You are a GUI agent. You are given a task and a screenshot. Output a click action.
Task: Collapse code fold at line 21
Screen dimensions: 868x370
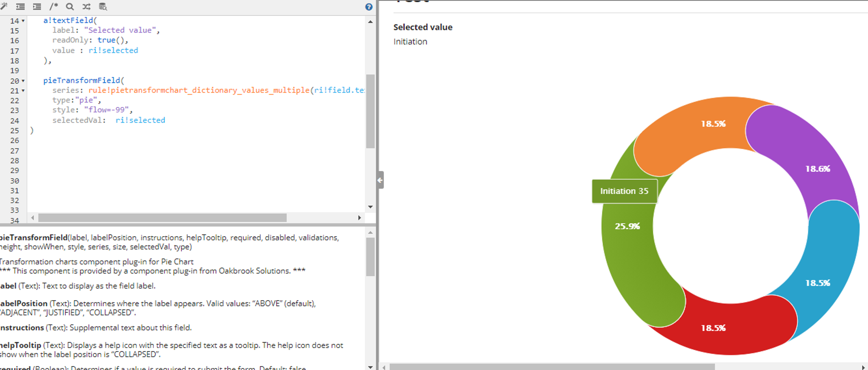pos(23,91)
